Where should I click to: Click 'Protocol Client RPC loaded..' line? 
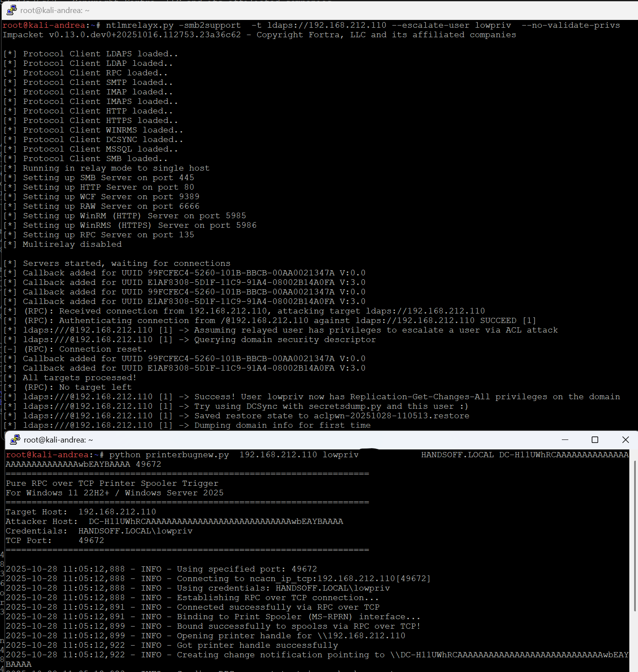point(85,73)
